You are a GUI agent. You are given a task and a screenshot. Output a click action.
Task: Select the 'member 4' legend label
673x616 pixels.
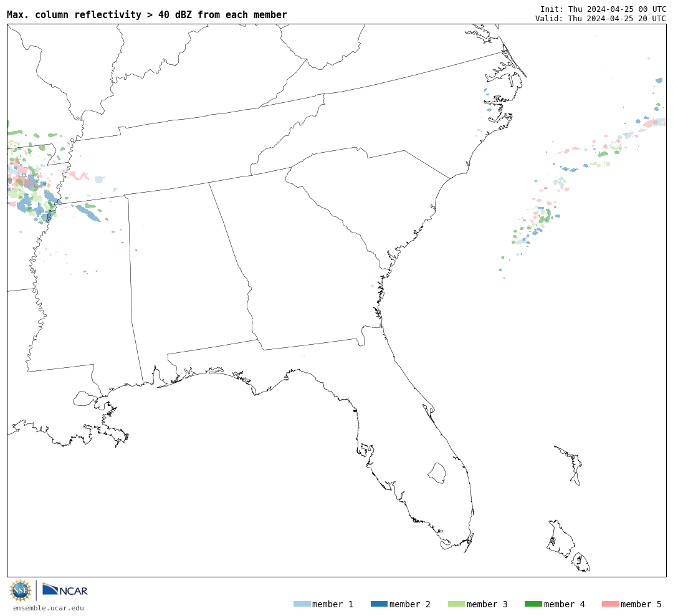pyautogui.click(x=565, y=604)
